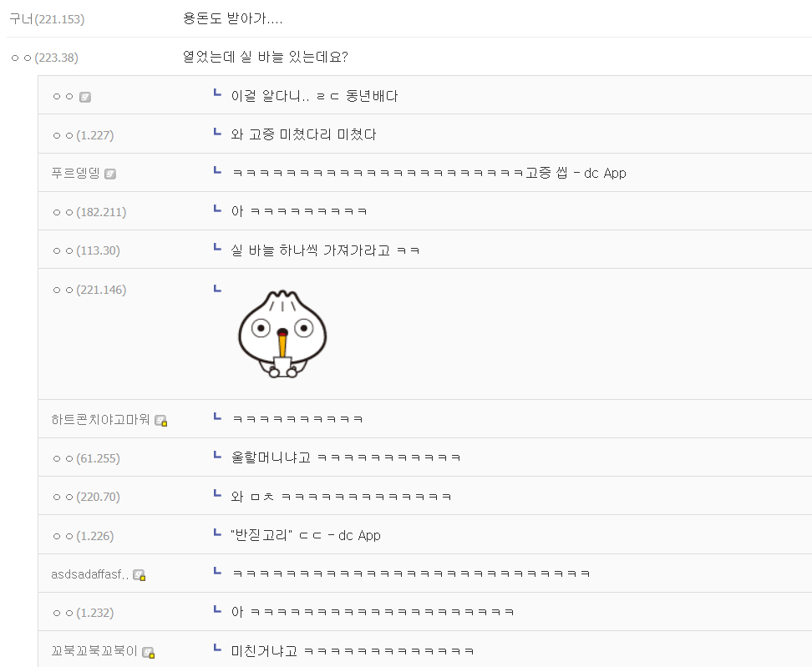Click the asdsadaffasf.. nickname

coord(89,574)
